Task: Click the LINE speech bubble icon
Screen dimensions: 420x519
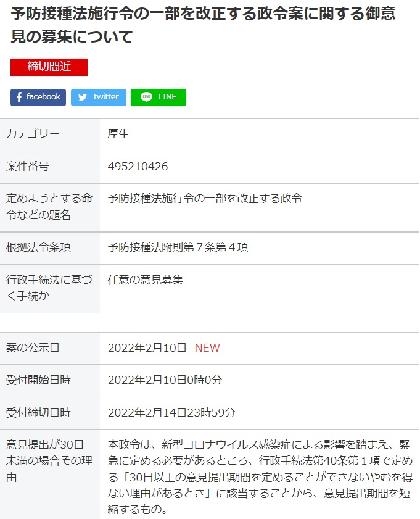Action: 146,97
